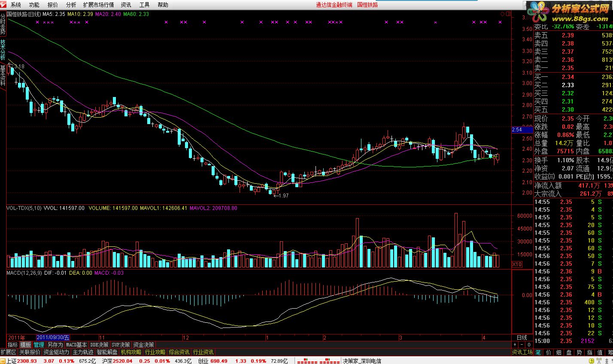Screen dimensions: 613x364
Task: Select the 细 tab in tick panel
Action: 559,352
